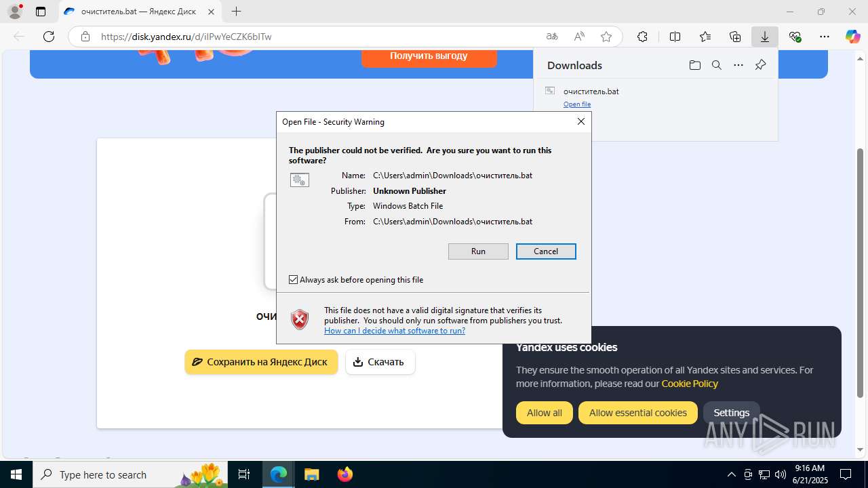
Task: Click the Open file link
Action: pos(577,104)
